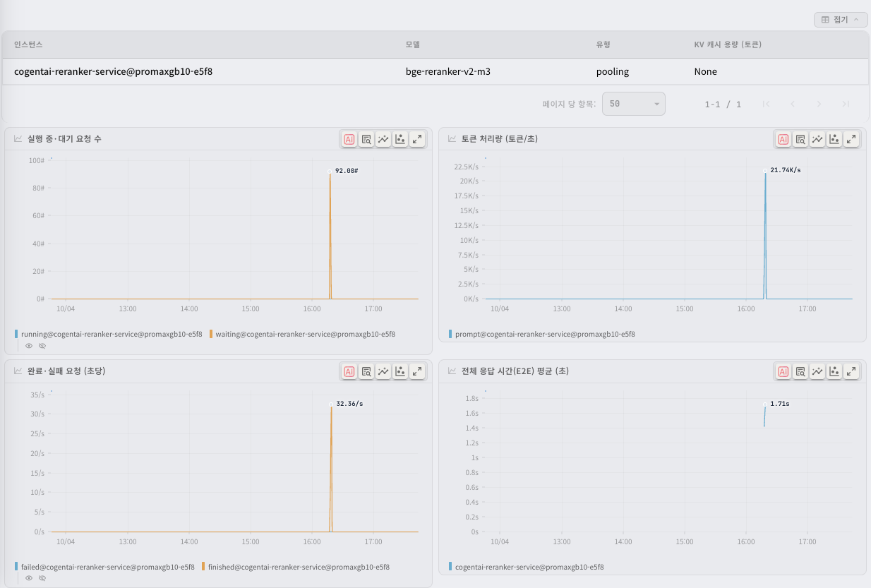
Task: Hide all series in finished/failed chart legend
Action: (42, 578)
